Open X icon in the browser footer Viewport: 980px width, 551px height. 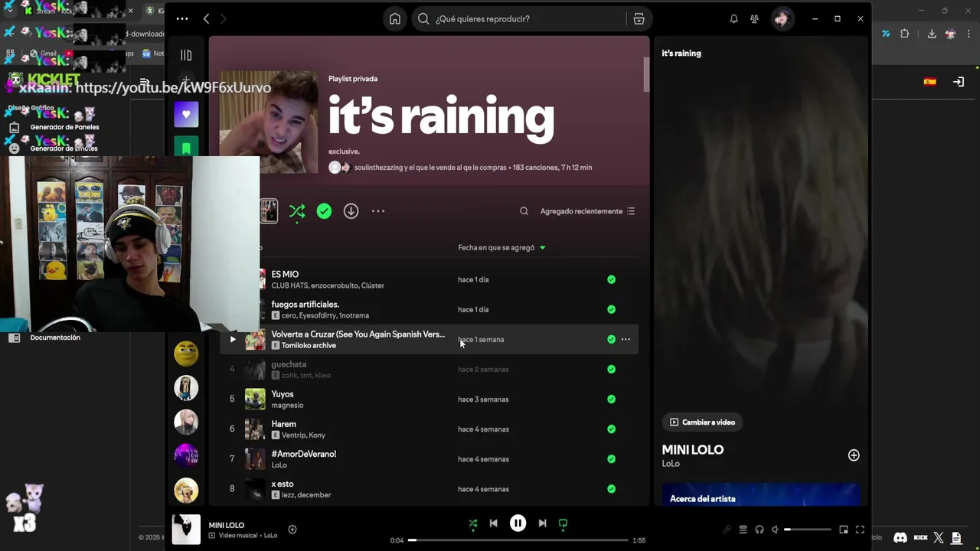pos(939,538)
